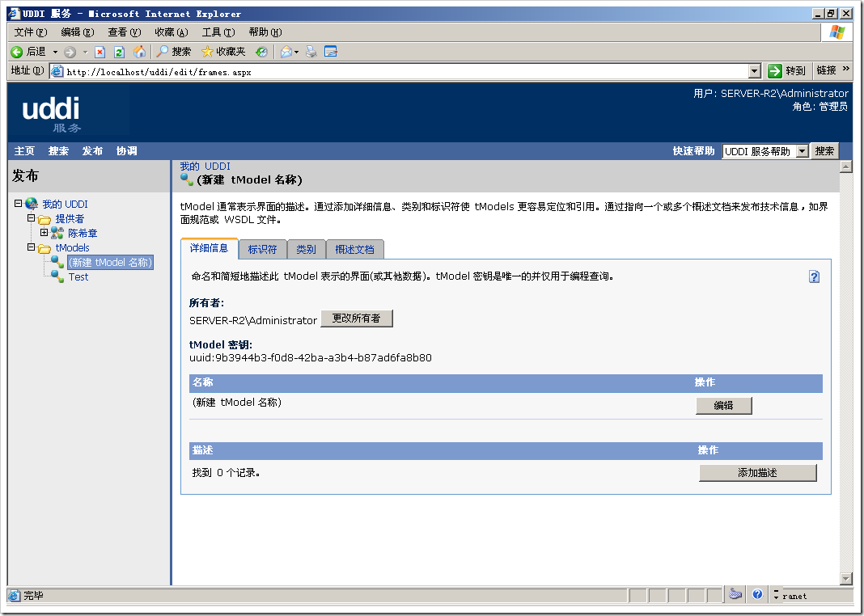Screen dimensions: 864x616
Task: Click the IE Back arrow icon
Action: (17, 52)
